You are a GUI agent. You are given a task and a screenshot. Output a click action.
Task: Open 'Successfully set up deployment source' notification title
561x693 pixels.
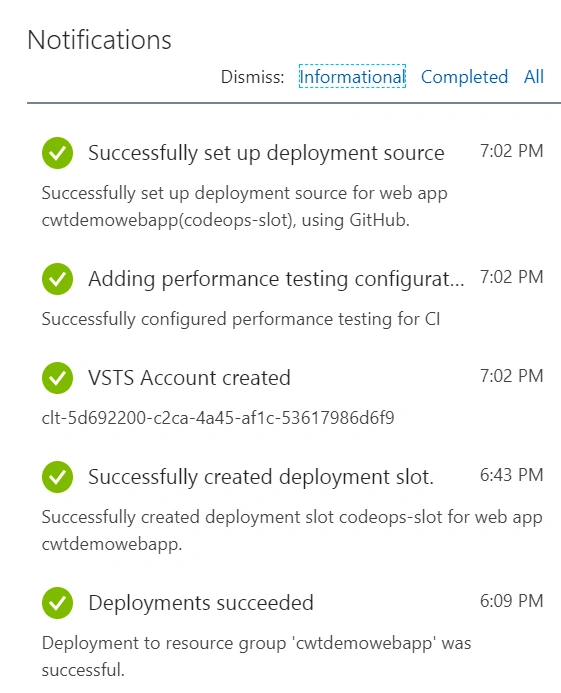(266, 153)
